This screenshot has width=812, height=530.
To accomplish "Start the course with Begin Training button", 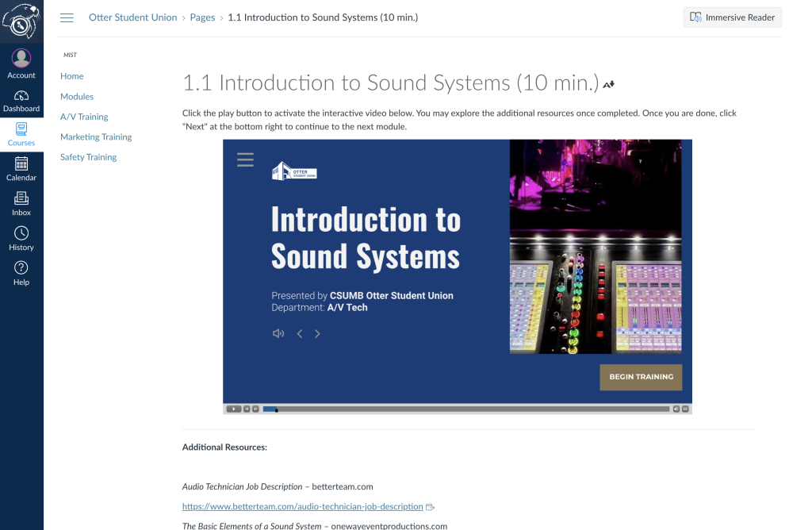I will point(641,377).
